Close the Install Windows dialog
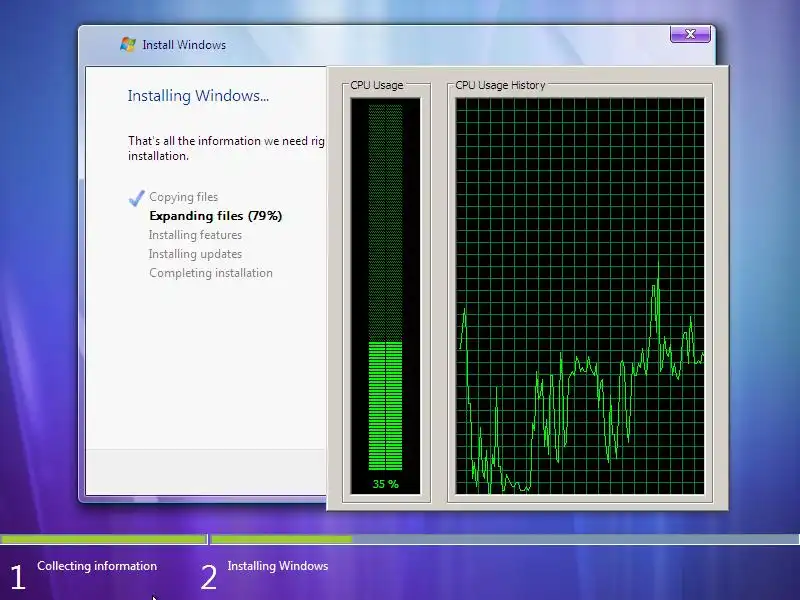The width and height of the screenshot is (800, 600). [690, 34]
